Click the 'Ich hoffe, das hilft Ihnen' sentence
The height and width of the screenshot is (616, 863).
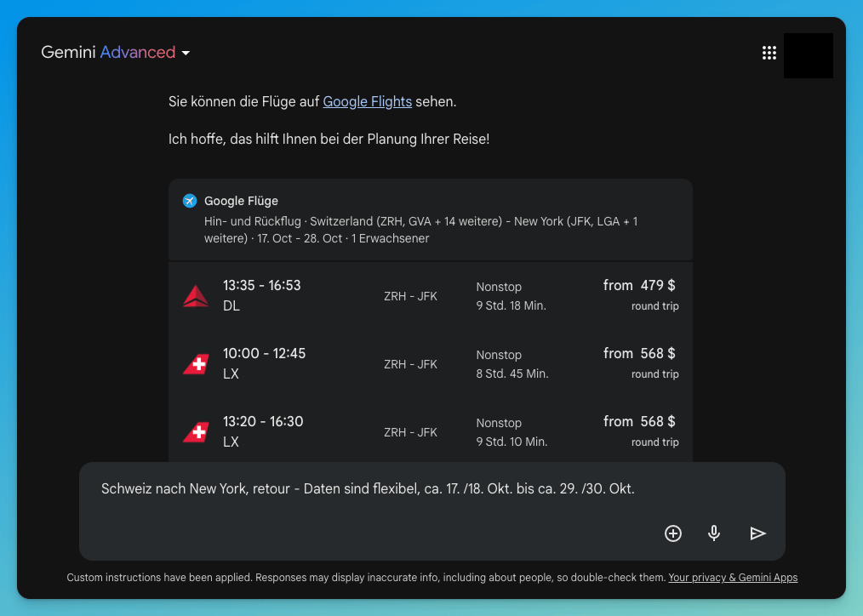(329, 140)
